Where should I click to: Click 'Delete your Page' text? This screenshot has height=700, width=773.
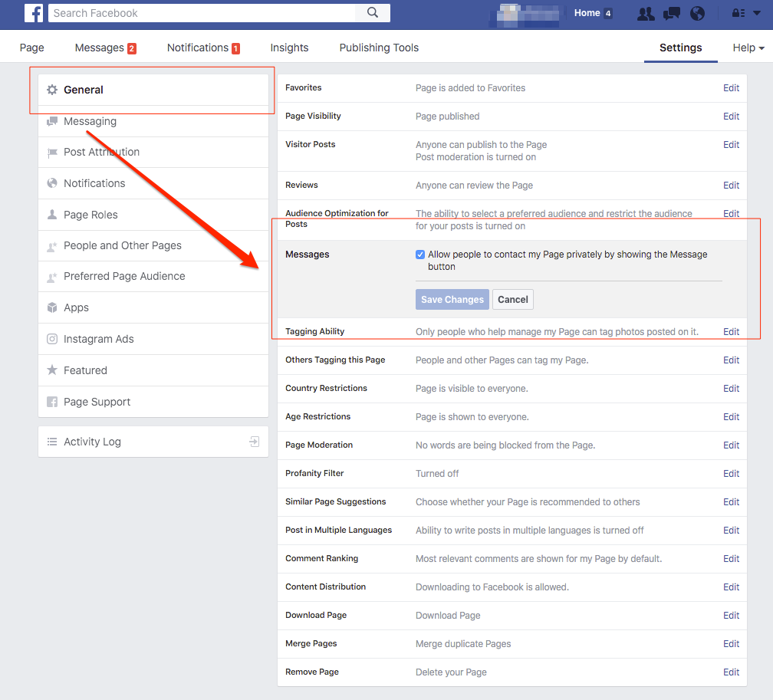click(451, 672)
